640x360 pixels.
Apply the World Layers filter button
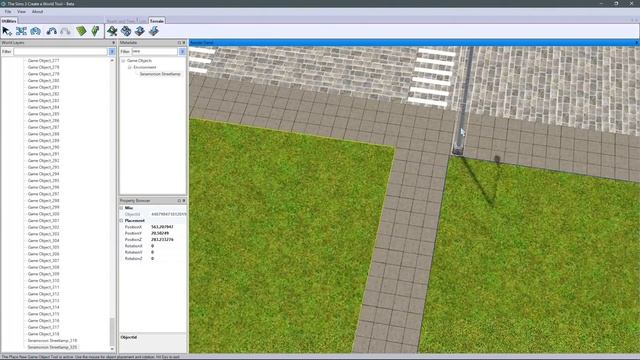[x=112, y=51]
